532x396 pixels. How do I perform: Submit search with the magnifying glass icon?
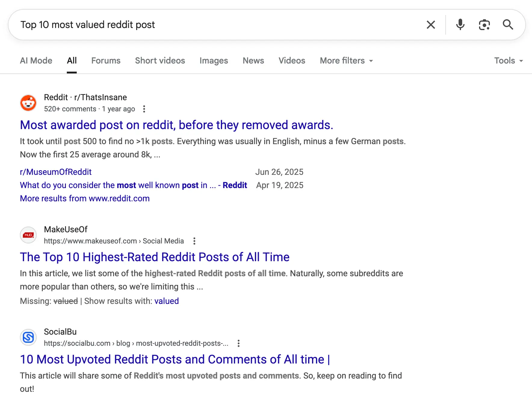(x=508, y=25)
